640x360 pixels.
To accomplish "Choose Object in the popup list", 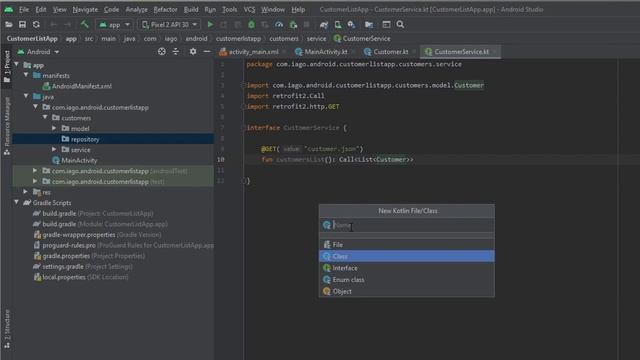I will click(407, 291).
